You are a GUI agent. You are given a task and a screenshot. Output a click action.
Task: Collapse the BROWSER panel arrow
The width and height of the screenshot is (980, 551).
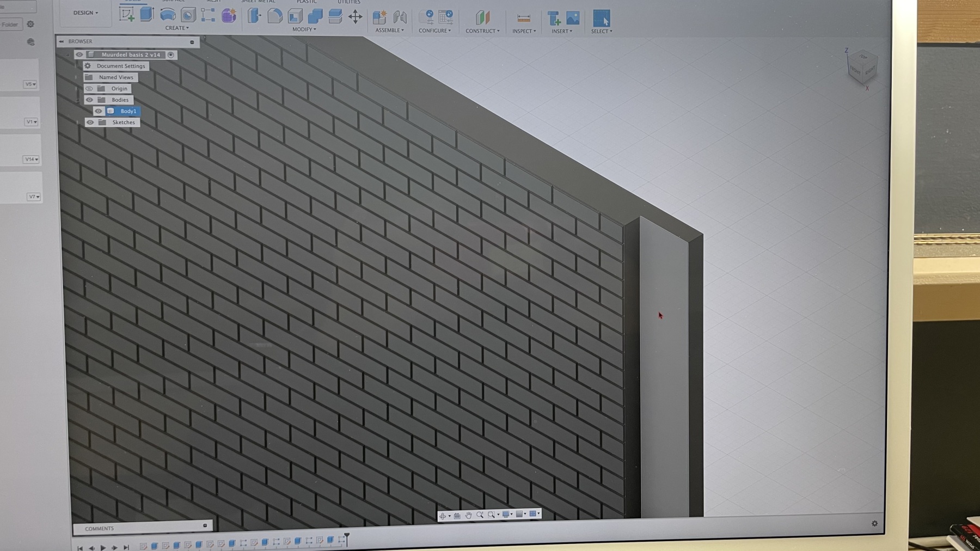coord(62,41)
